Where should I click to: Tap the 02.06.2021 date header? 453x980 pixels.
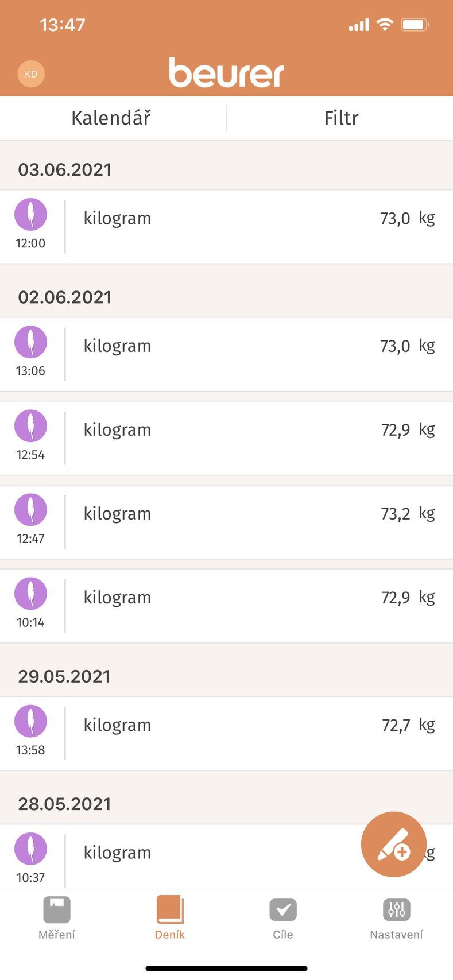(x=226, y=297)
